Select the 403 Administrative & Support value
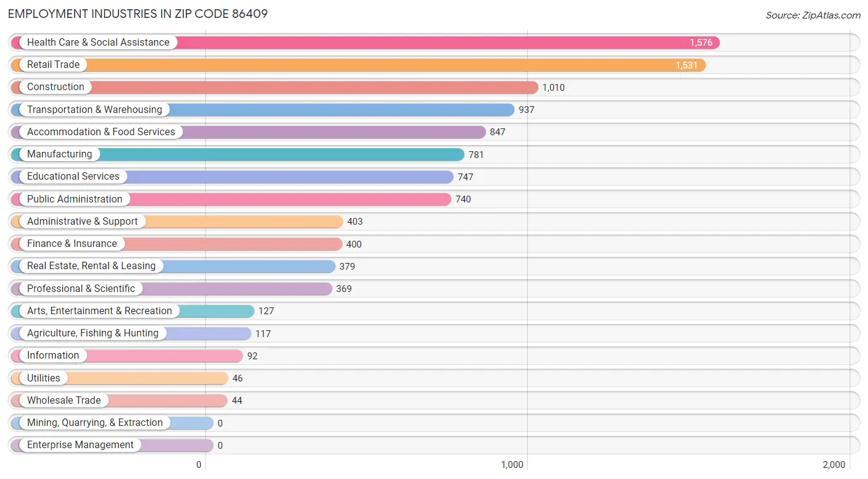The width and height of the screenshot is (868, 479). click(355, 222)
